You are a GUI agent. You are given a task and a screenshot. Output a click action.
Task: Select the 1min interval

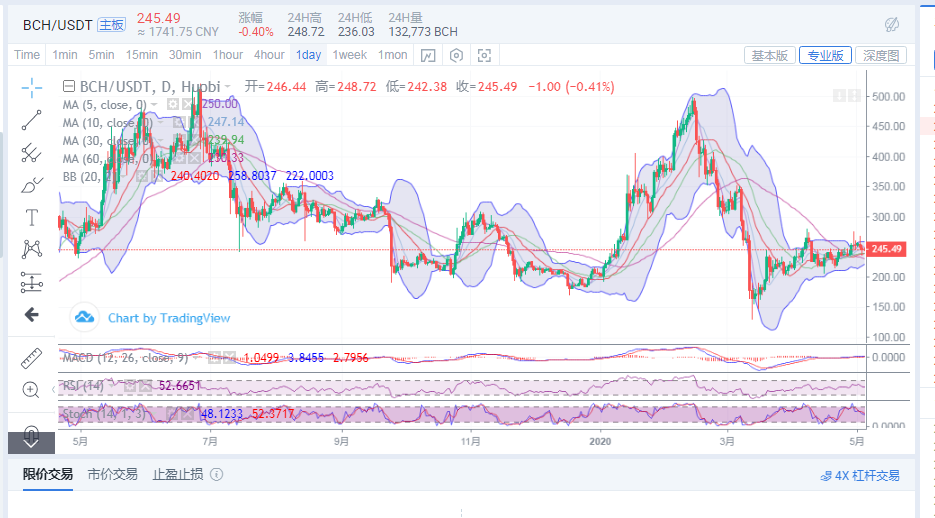pos(65,55)
